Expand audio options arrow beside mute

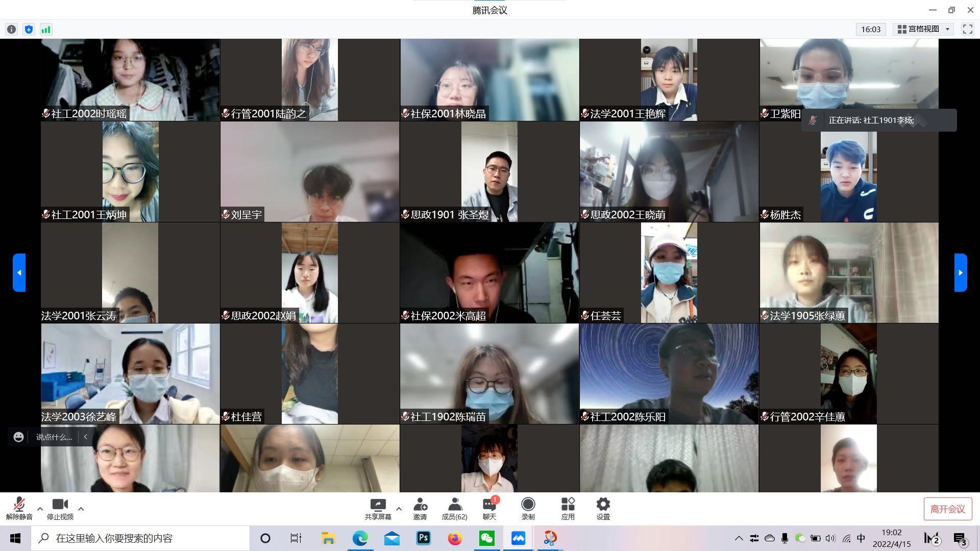40,509
